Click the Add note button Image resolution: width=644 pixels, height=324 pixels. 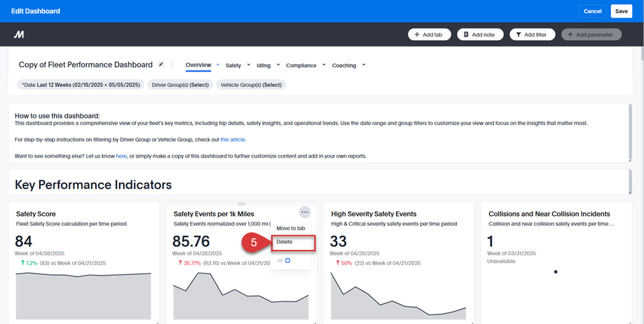pos(480,35)
